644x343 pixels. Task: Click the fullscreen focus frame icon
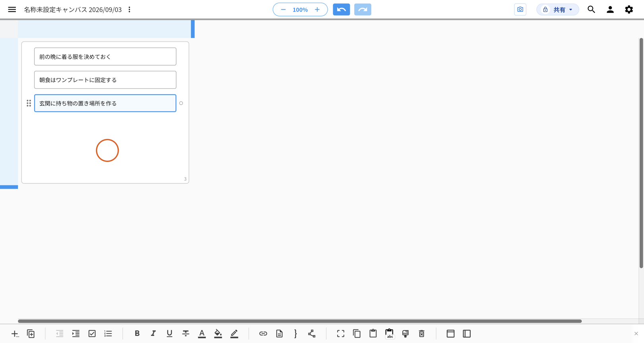pos(341,334)
